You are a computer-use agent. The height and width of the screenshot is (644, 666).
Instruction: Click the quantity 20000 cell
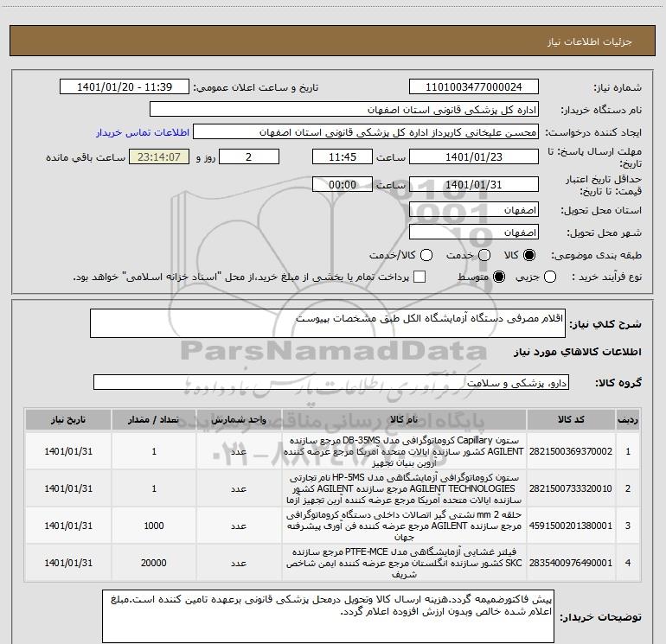click(x=154, y=563)
